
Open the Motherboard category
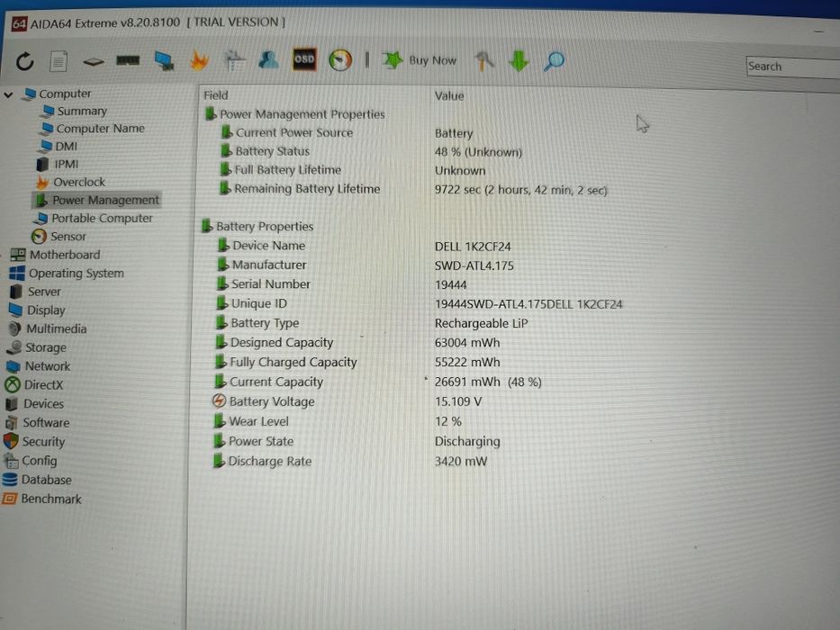(56, 255)
